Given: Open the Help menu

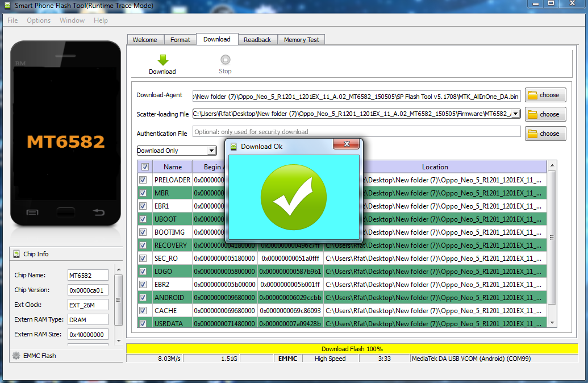Looking at the screenshot, I should click(x=101, y=20).
